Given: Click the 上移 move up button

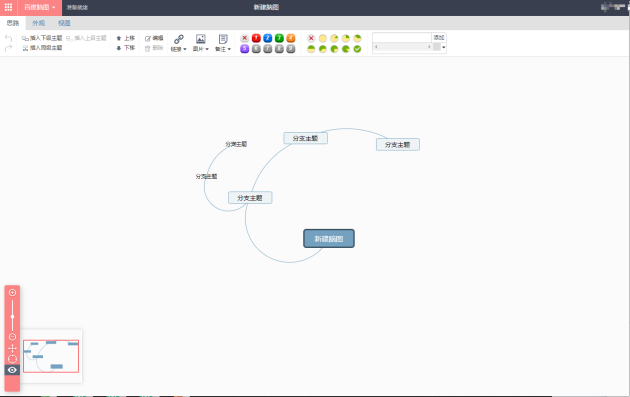Looking at the screenshot, I should pos(125,38).
